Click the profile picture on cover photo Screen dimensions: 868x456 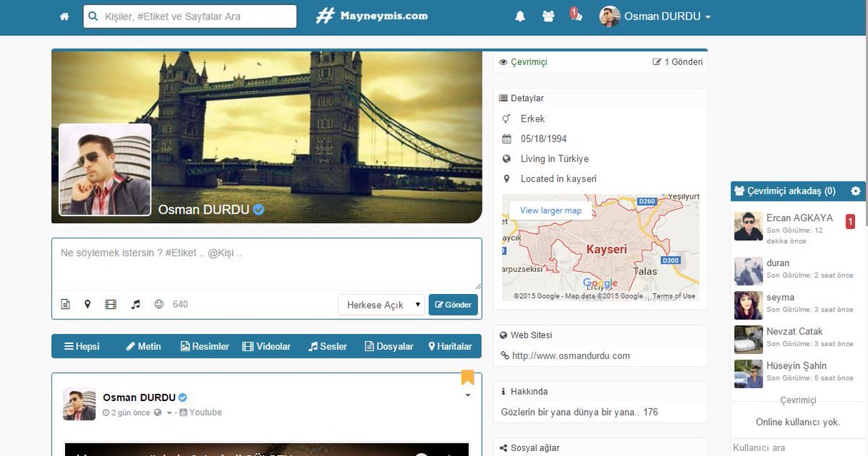(x=105, y=170)
